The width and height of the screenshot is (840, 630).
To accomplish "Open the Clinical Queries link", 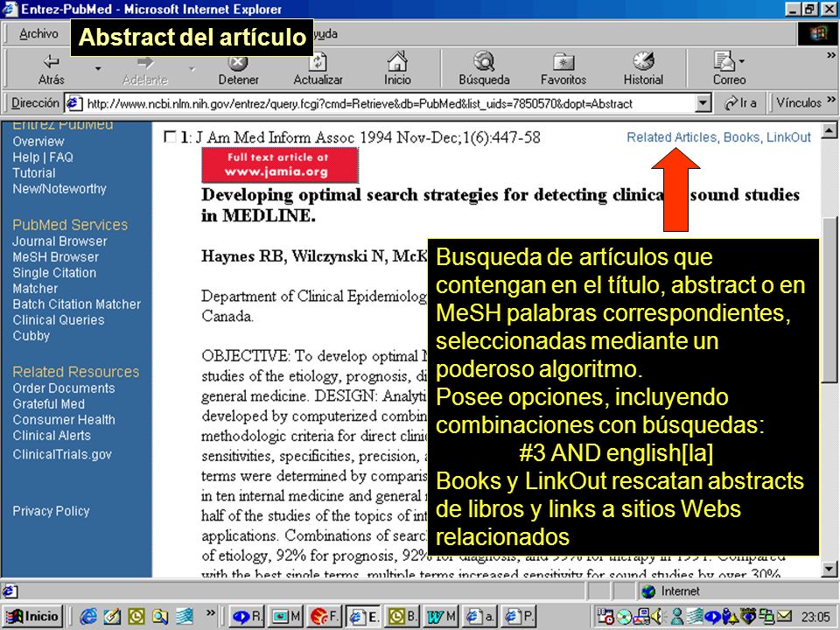I will pos(59,320).
